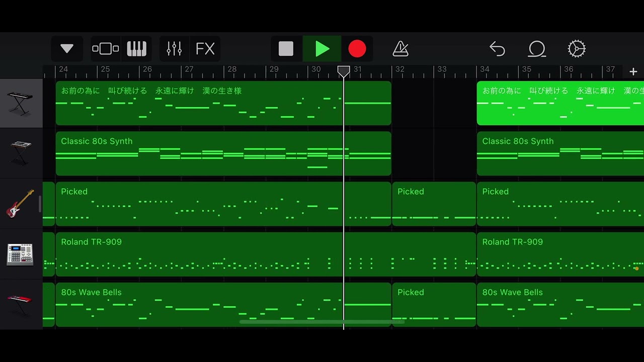Select the synth track instrument icon

point(21,153)
